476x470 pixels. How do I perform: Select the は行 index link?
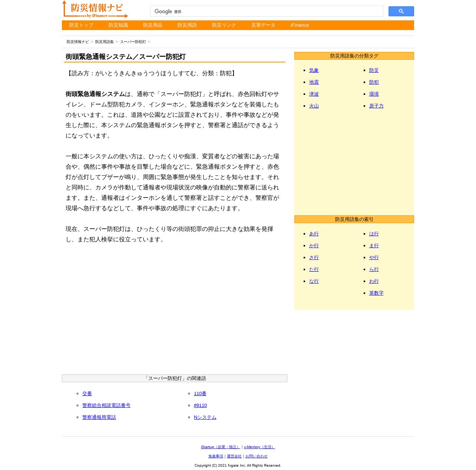(x=374, y=234)
